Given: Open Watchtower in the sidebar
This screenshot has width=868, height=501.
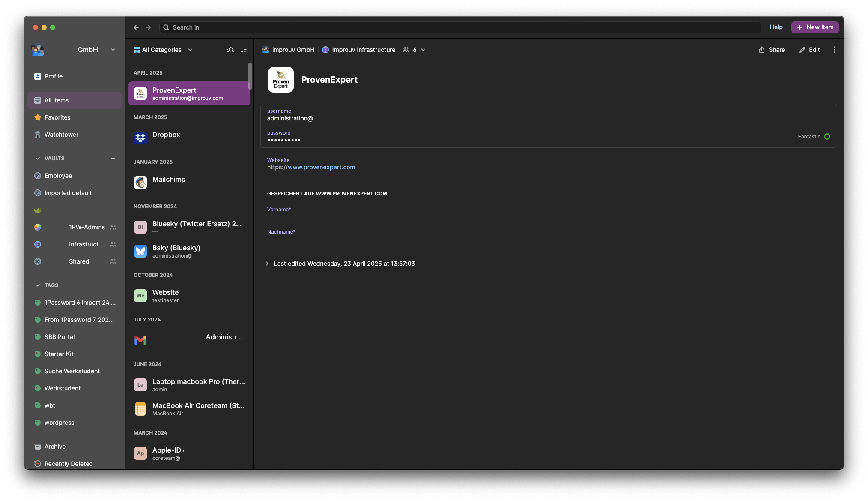Looking at the screenshot, I should (61, 135).
